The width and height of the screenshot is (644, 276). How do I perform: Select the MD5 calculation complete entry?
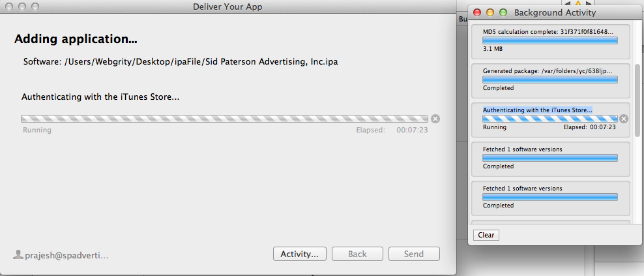[x=549, y=40]
